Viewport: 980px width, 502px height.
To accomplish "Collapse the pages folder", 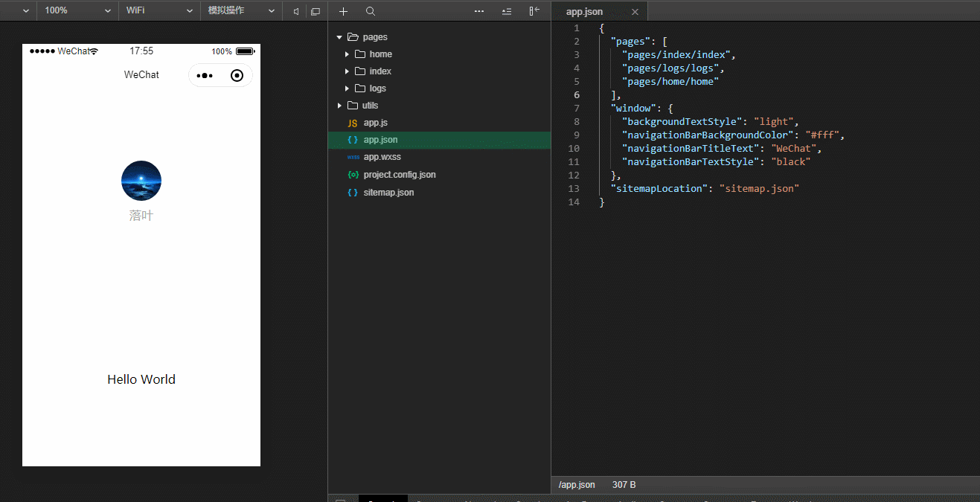I will click(339, 37).
